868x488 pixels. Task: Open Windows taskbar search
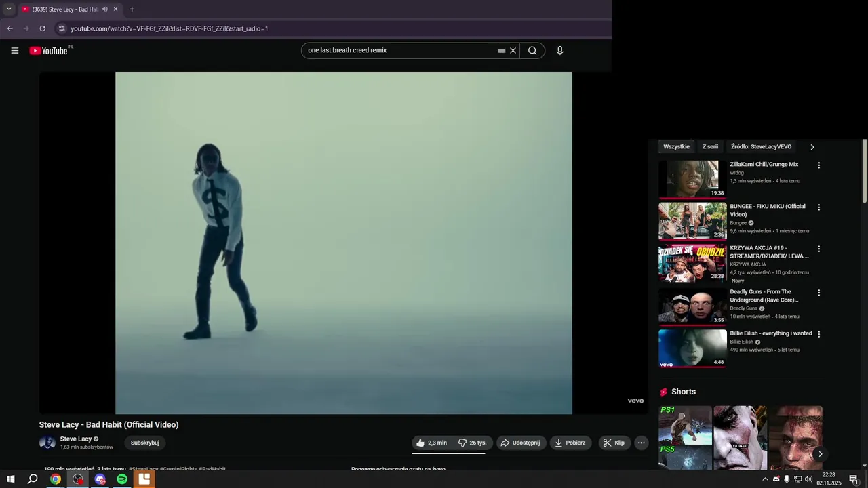pyautogui.click(x=33, y=479)
